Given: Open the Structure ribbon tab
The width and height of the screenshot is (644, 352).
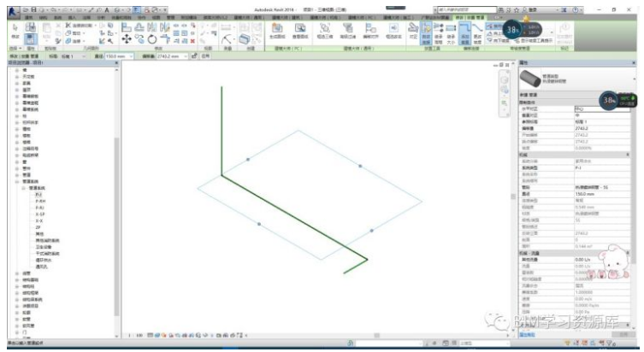Looking at the screenshot, I should 43,18.
